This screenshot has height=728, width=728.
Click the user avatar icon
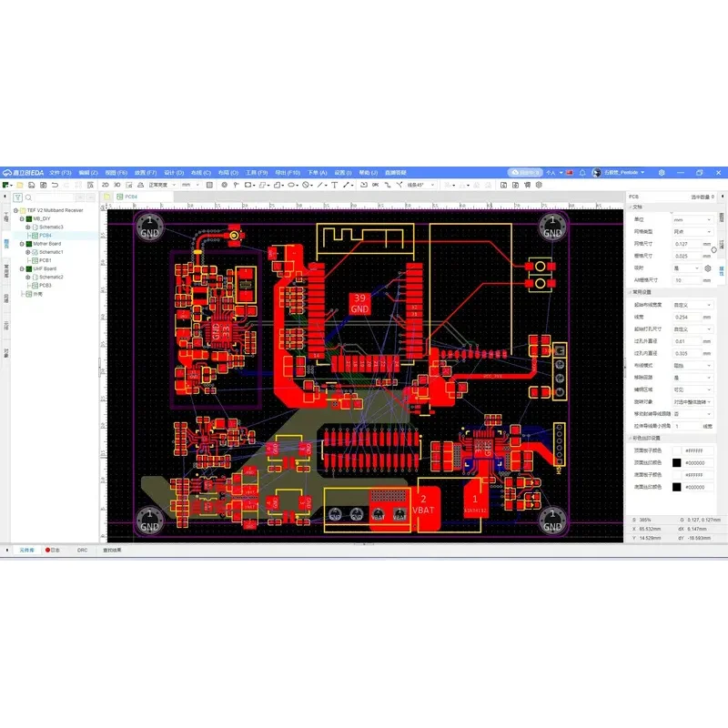597,172
